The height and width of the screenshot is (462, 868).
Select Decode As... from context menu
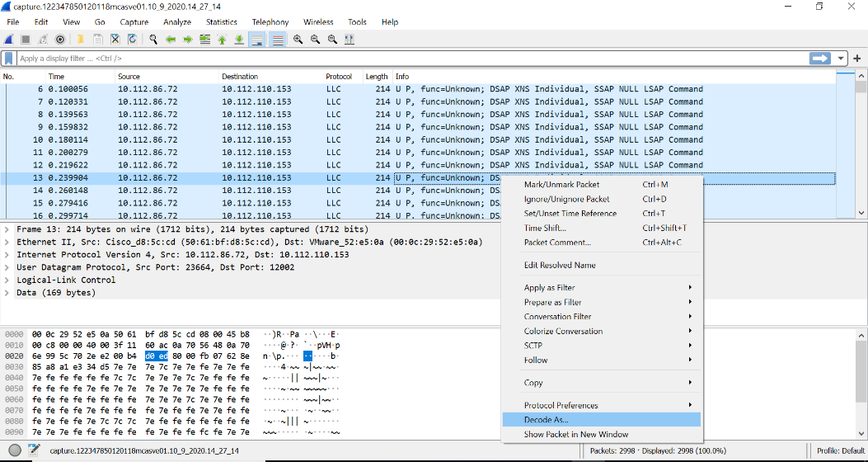[546, 420]
